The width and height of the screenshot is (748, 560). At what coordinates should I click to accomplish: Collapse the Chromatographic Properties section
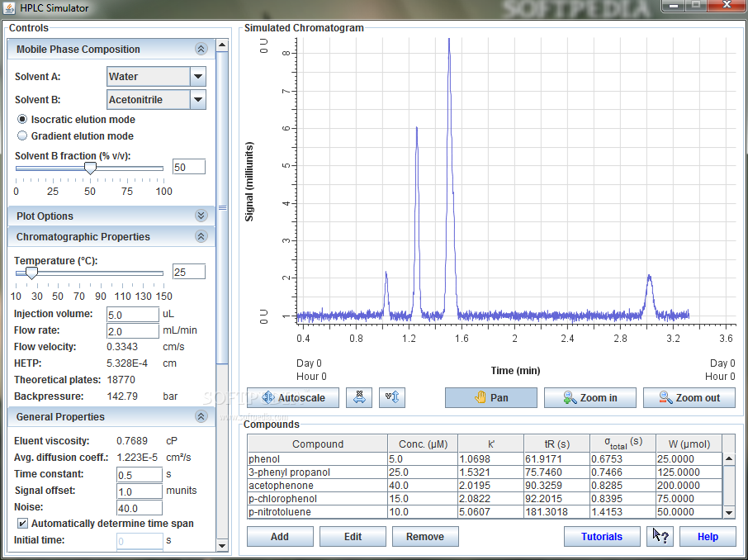coord(201,237)
